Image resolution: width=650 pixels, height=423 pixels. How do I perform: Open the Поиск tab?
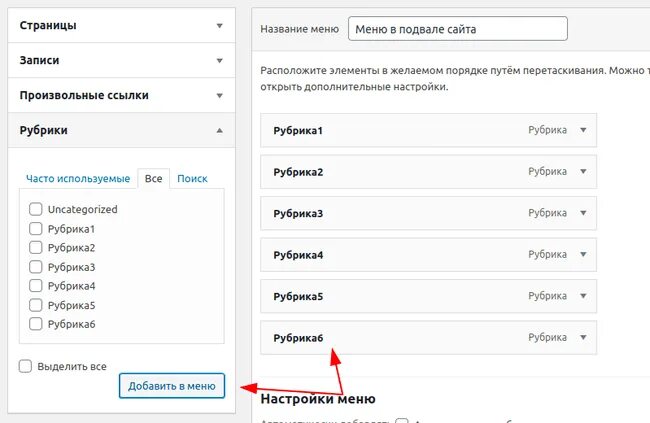192,178
